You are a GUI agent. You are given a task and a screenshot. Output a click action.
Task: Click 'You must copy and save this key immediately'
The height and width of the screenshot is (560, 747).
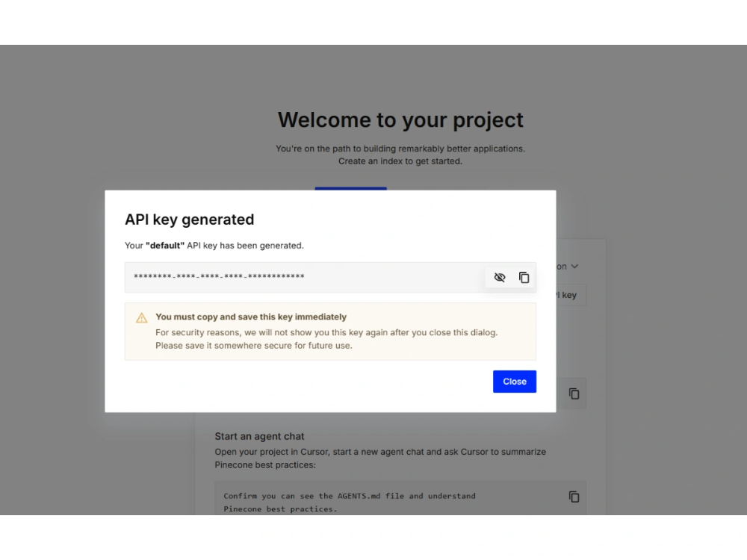tap(251, 317)
